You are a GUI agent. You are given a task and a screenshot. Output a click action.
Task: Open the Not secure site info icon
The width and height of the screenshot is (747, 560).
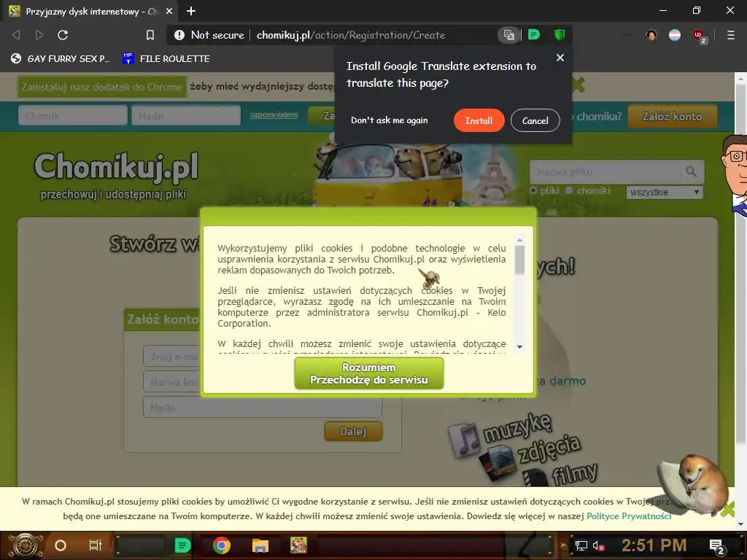179,35
